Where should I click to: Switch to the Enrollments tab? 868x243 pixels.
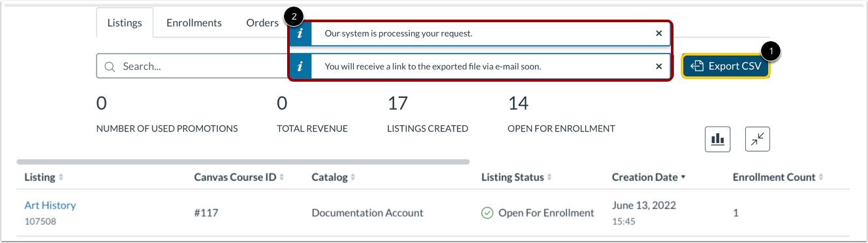pos(194,23)
